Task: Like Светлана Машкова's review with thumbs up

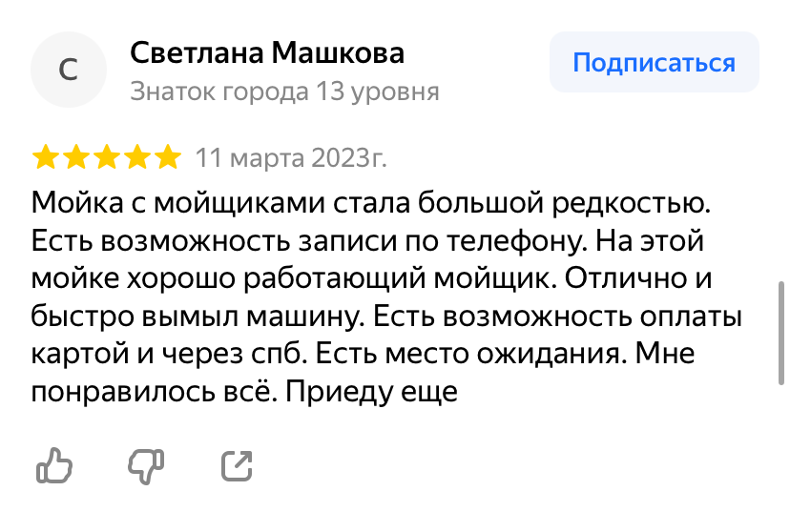Action: (x=54, y=465)
